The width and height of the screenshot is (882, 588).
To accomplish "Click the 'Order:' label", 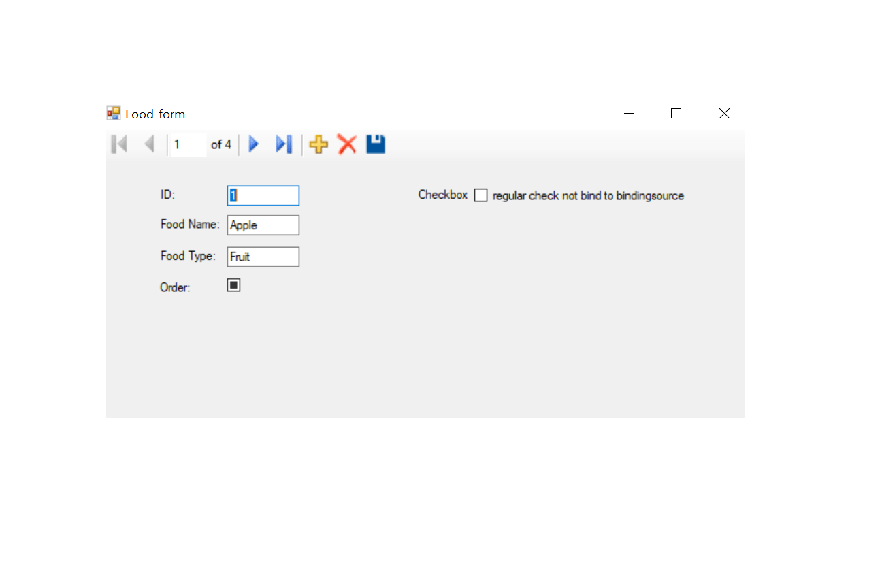I will click(x=175, y=287).
